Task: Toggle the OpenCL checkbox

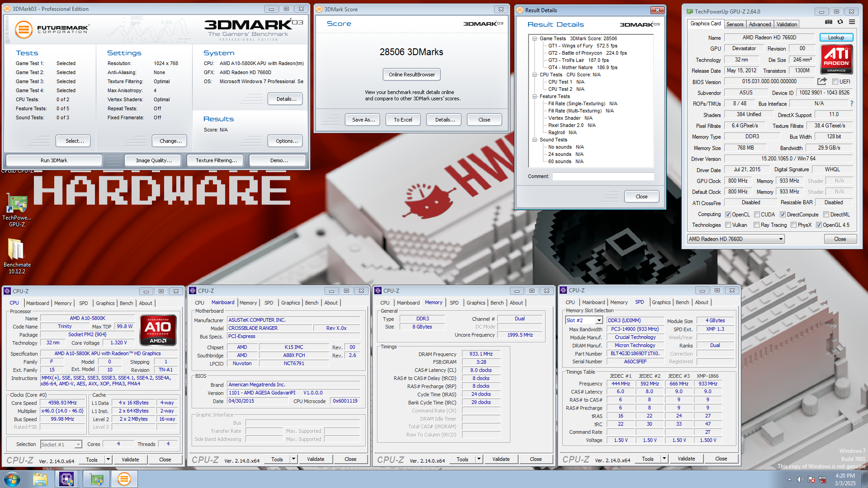Action: click(728, 215)
